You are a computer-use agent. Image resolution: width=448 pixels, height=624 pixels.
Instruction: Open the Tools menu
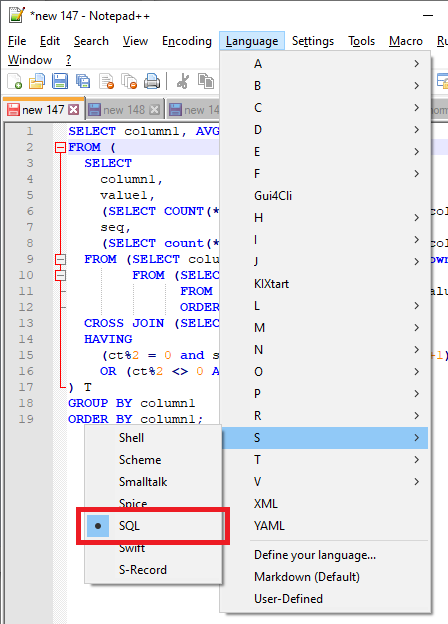(x=361, y=41)
